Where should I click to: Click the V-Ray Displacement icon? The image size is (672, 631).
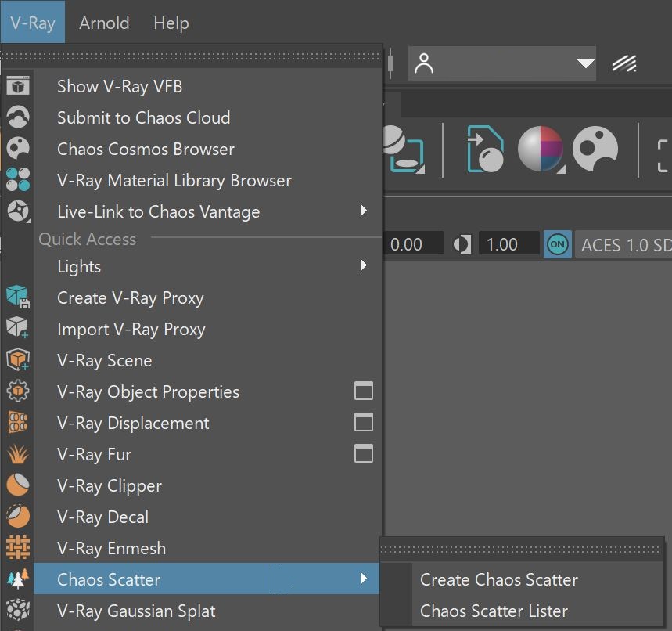pyautogui.click(x=17, y=422)
